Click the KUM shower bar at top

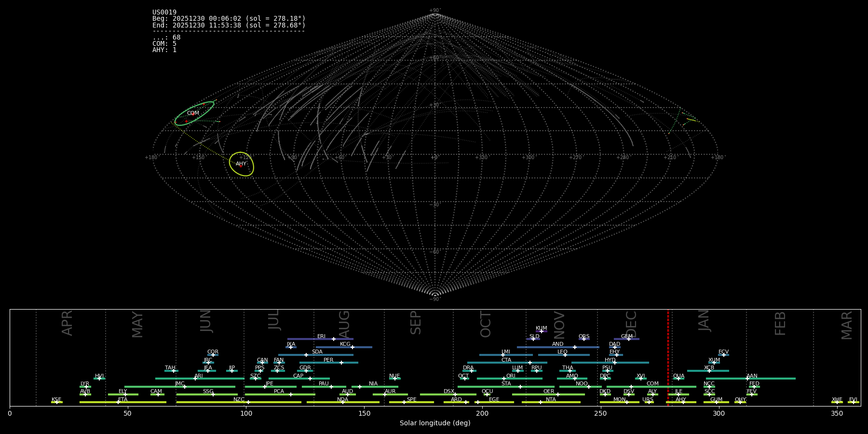pos(541,331)
